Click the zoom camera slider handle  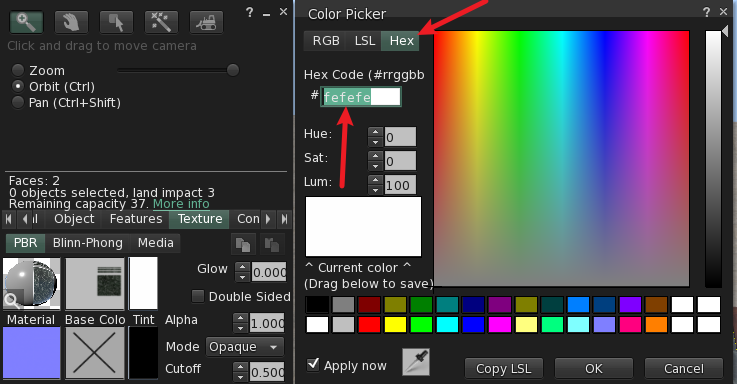pyautogui.click(x=233, y=70)
